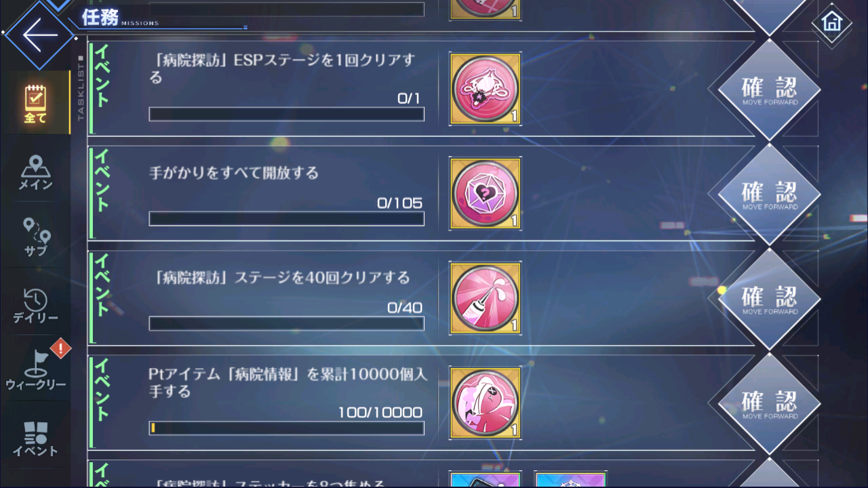
Task: Return home via the house icon
Action: point(831,22)
